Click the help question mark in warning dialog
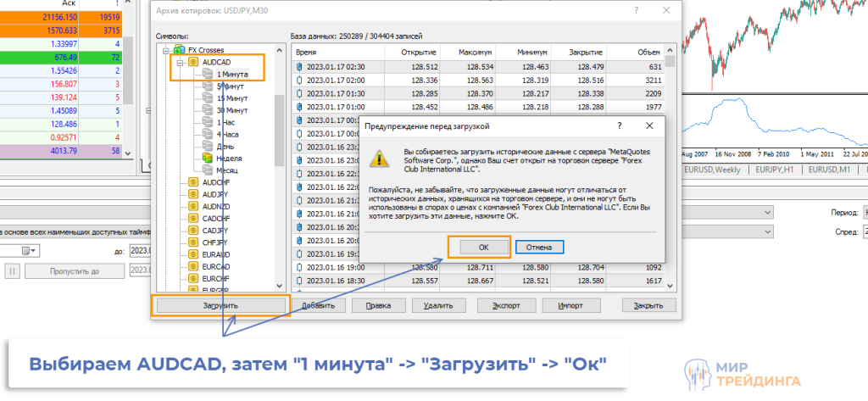 tap(620, 125)
